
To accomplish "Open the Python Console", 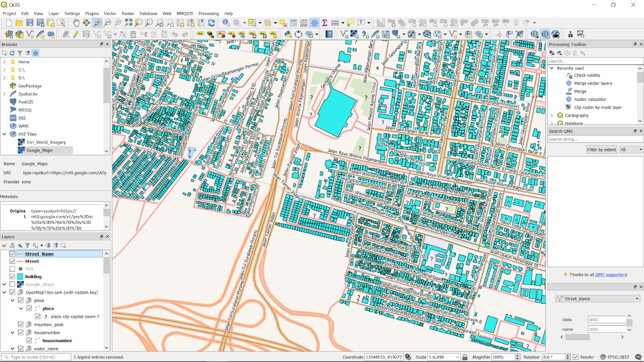I will tap(288, 34).
